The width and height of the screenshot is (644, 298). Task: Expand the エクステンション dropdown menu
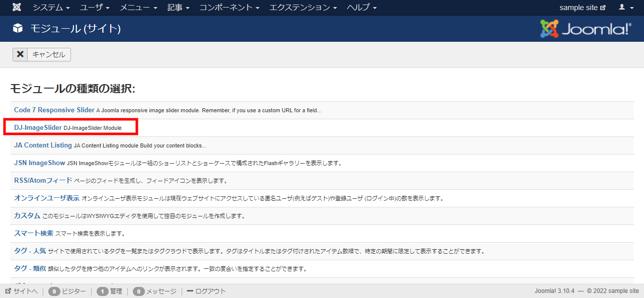click(303, 8)
